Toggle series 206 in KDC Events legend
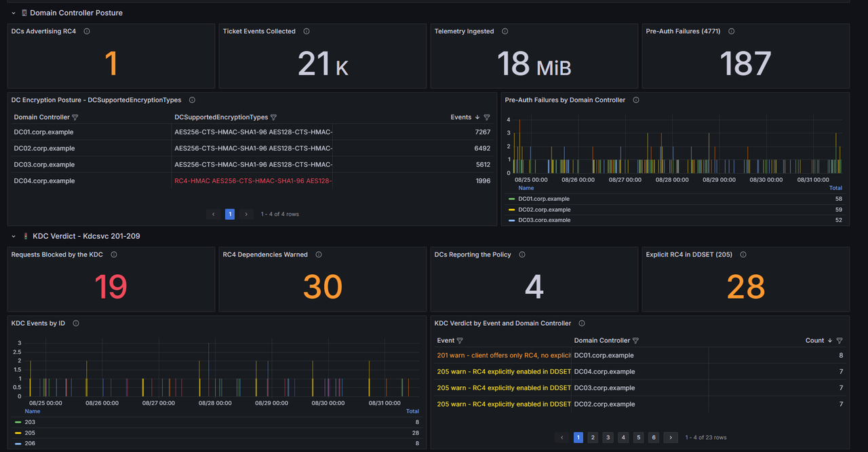The height and width of the screenshot is (452, 868). (30, 444)
